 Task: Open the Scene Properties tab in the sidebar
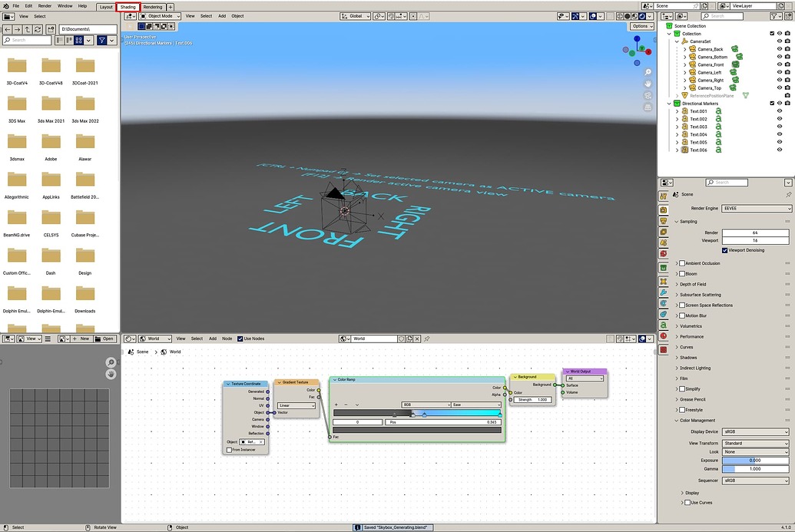click(x=664, y=240)
